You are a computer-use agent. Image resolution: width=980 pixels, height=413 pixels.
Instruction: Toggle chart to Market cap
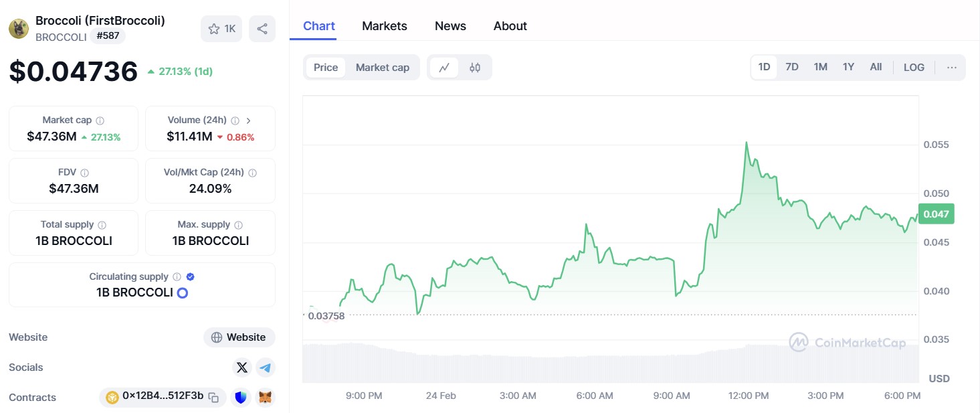click(382, 68)
